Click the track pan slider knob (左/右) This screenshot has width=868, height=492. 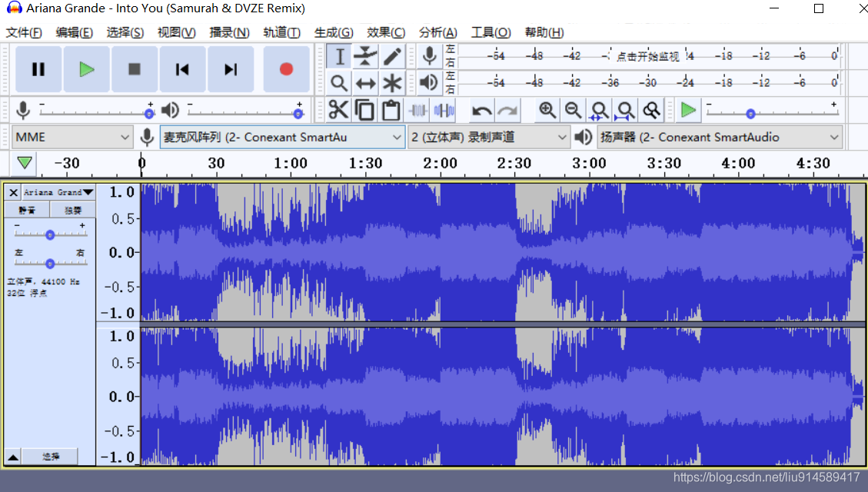click(x=50, y=264)
